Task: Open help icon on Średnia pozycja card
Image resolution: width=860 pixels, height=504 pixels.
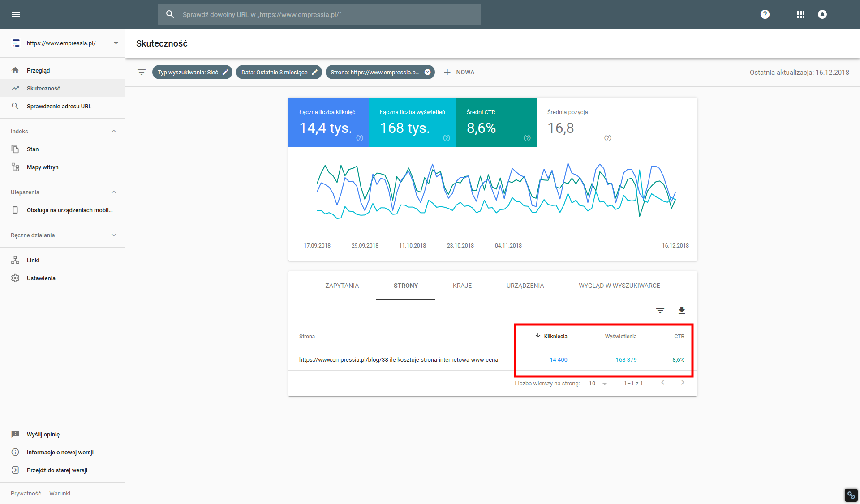Action: (x=608, y=138)
